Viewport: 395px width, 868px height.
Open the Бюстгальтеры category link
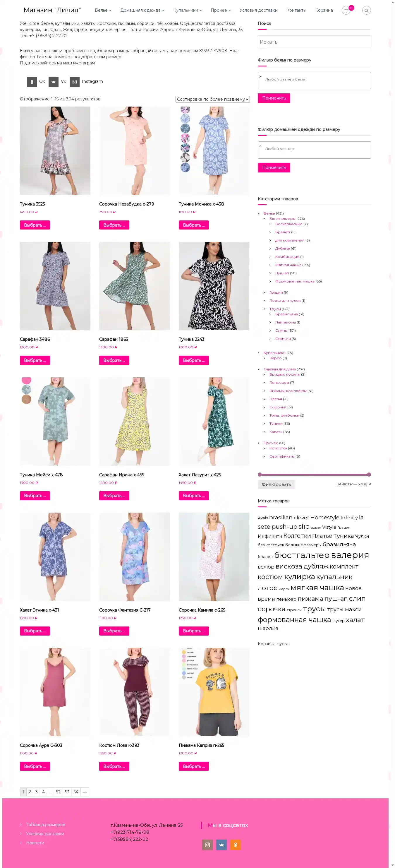point(282,219)
